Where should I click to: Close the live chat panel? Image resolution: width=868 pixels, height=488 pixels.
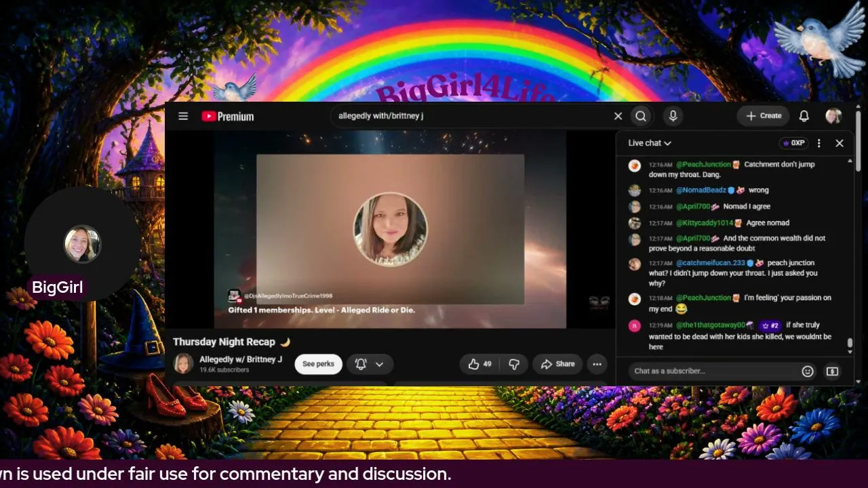840,143
